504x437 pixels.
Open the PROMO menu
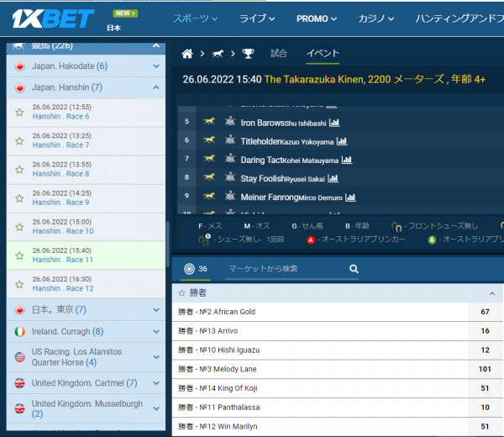pyautogui.click(x=317, y=19)
